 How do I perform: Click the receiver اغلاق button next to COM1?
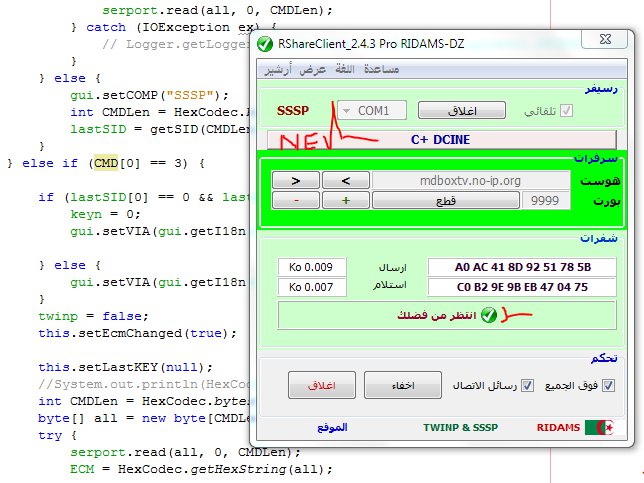[x=462, y=110]
